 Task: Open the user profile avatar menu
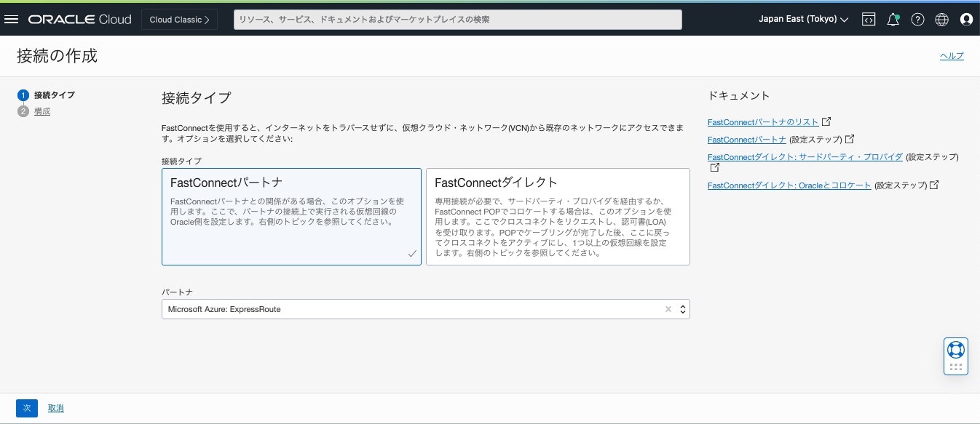tap(966, 20)
